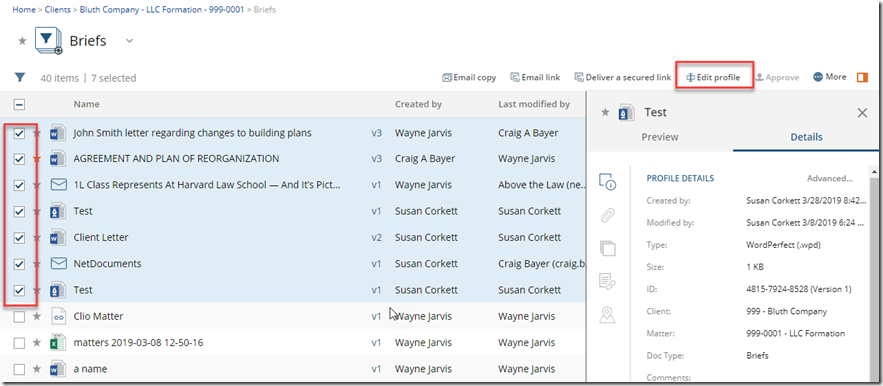The height and width of the screenshot is (386, 883).
Task: Open the Client Letter document
Action: [x=101, y=238]
